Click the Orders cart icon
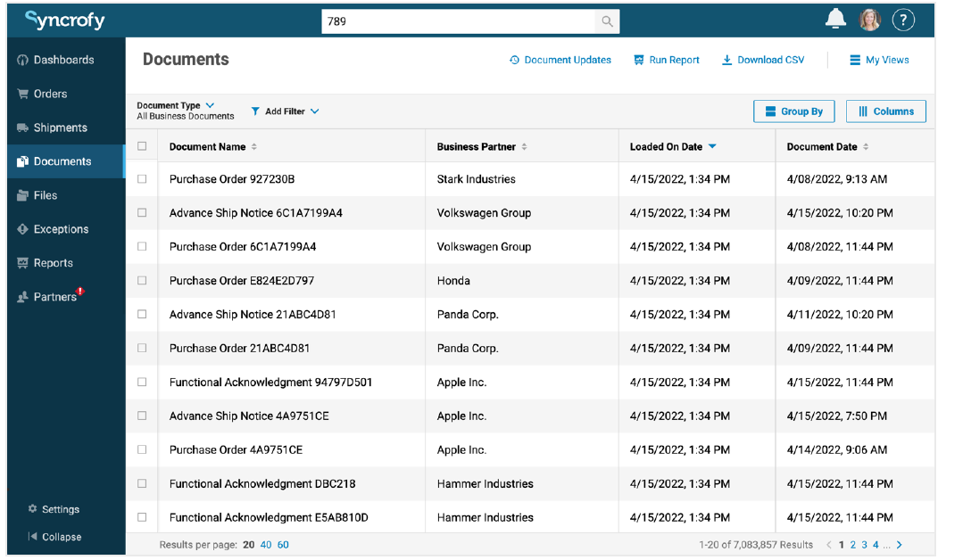This screenshot has width=971, height=560. tap(23, 94)
